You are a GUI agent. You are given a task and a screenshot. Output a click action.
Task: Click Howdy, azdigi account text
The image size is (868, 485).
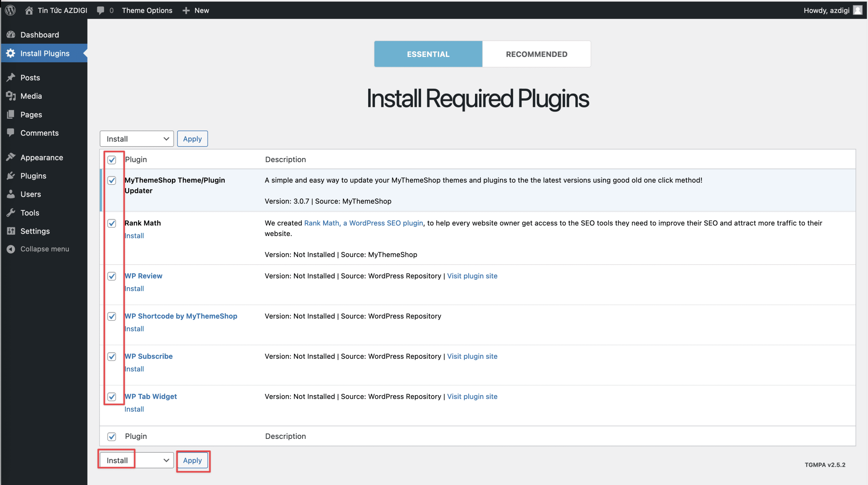[x=827, y=11]
